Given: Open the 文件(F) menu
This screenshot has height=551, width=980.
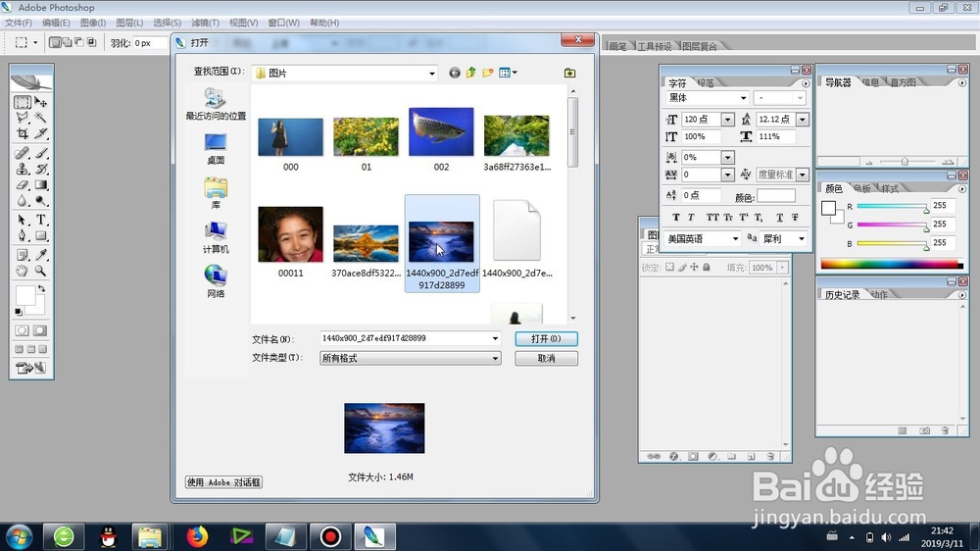Looking at the screenshot, I should [x=19, y=23].
